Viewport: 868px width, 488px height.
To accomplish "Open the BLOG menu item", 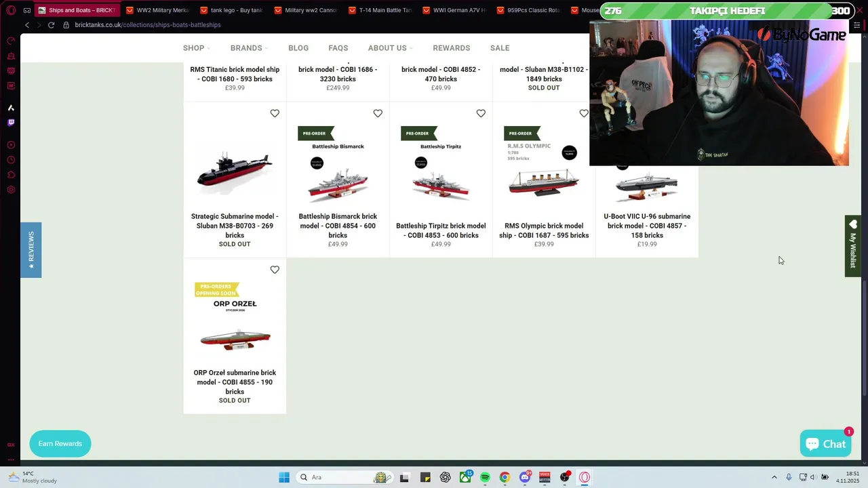I will coord(298,48).
